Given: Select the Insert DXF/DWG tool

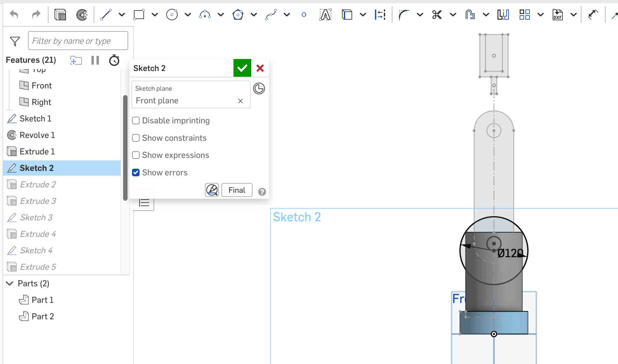Looking at the screenshot, I should coord(558,15).
